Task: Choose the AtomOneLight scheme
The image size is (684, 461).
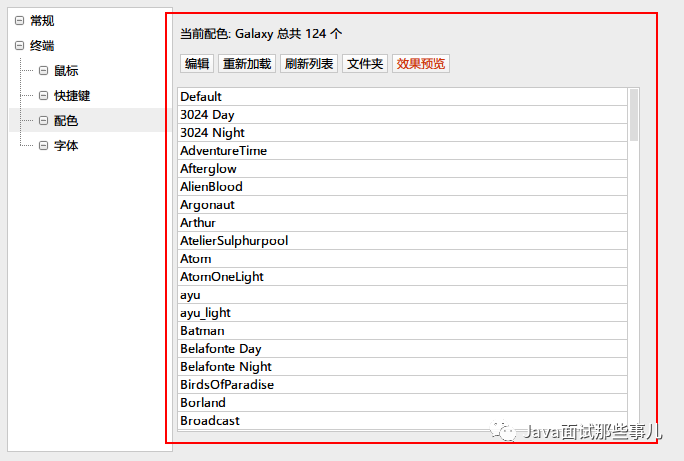Action: (x=403, y=277)
